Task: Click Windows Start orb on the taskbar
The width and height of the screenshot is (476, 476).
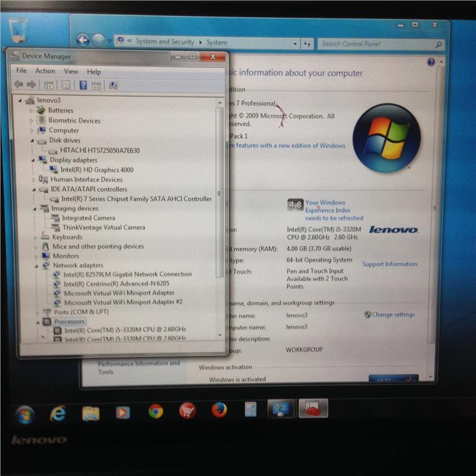Action: click(x=24, y=415)
